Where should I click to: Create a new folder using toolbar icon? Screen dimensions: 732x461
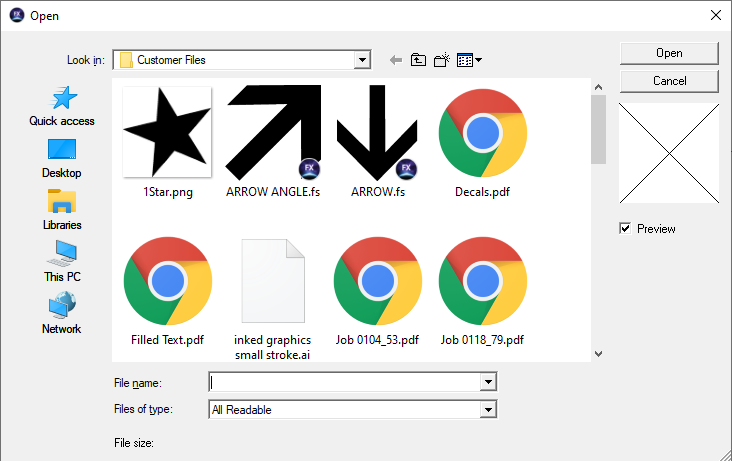point(441,60)
